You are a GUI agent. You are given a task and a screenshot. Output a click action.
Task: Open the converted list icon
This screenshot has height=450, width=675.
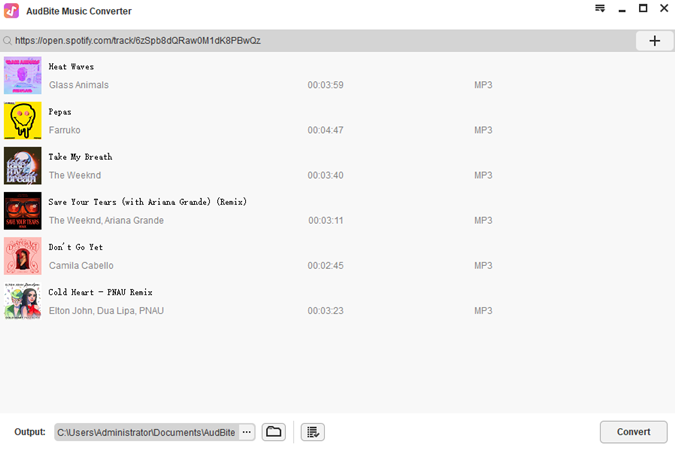tap(313, 432)
